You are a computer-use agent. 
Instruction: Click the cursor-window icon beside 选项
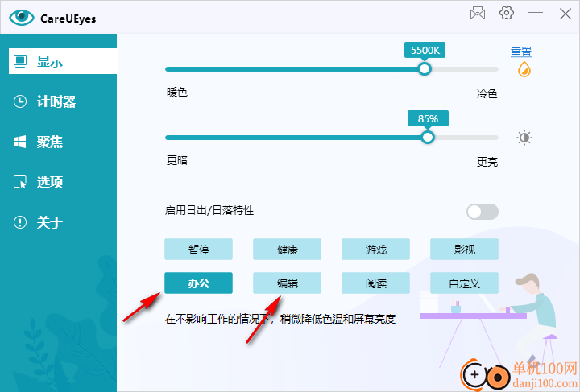[20, 182]
